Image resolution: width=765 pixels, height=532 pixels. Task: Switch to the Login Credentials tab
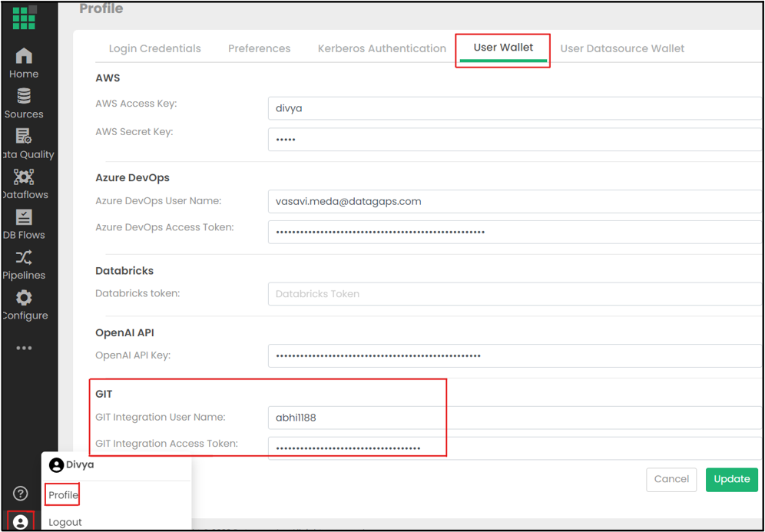pyautogui.click(x=154, y=48)
